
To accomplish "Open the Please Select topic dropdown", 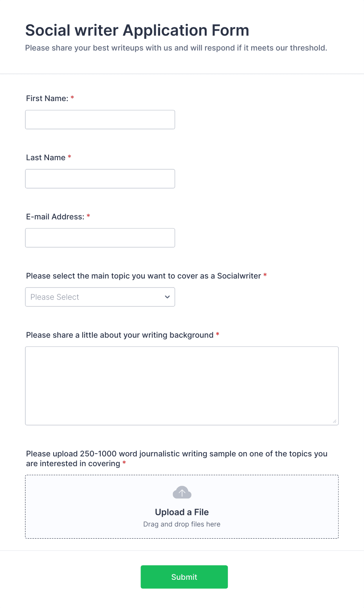I will (x=100, y=297).
